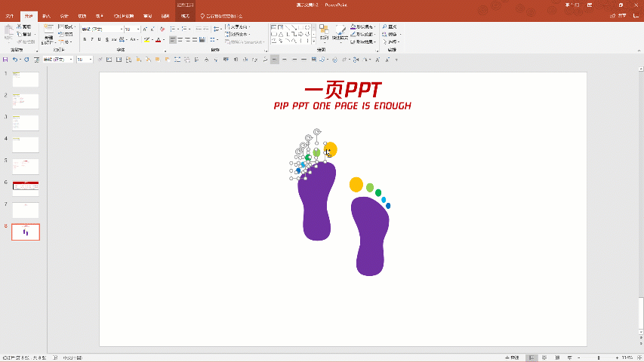The width and height of the screenshot is (644, 362).
Task: Click the Bold formatting button
Action: (85, 39)
